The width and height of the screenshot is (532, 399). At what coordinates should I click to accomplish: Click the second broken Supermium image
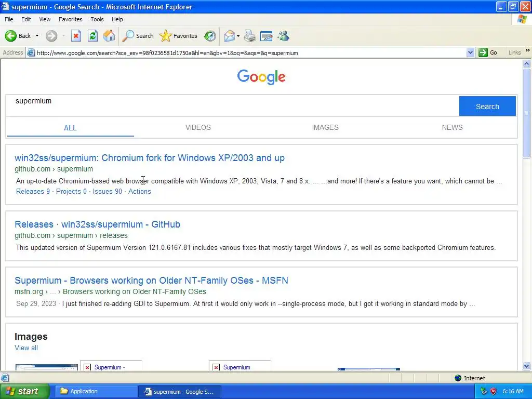pyautogui.click(x=240, y=366)
